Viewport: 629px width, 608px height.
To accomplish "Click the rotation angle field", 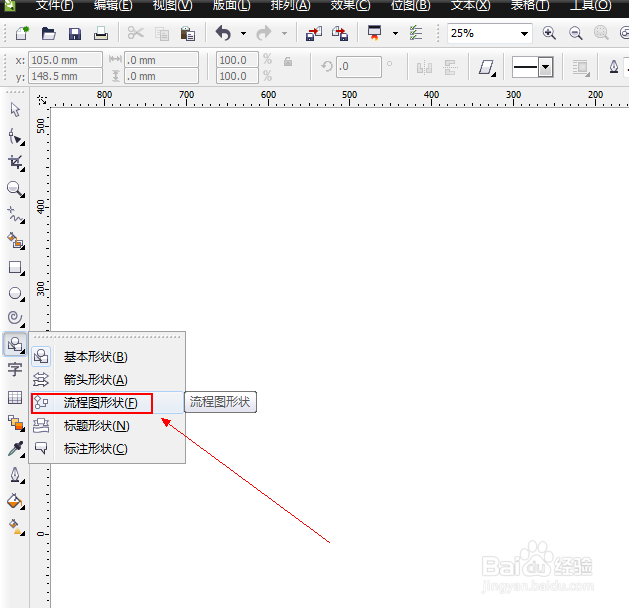I will 359,67.
